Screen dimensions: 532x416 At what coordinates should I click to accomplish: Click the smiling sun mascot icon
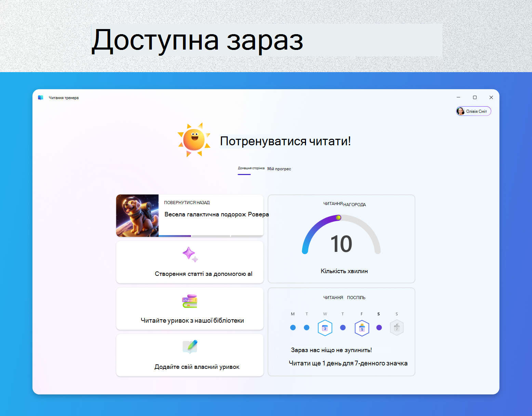(194, 140)
